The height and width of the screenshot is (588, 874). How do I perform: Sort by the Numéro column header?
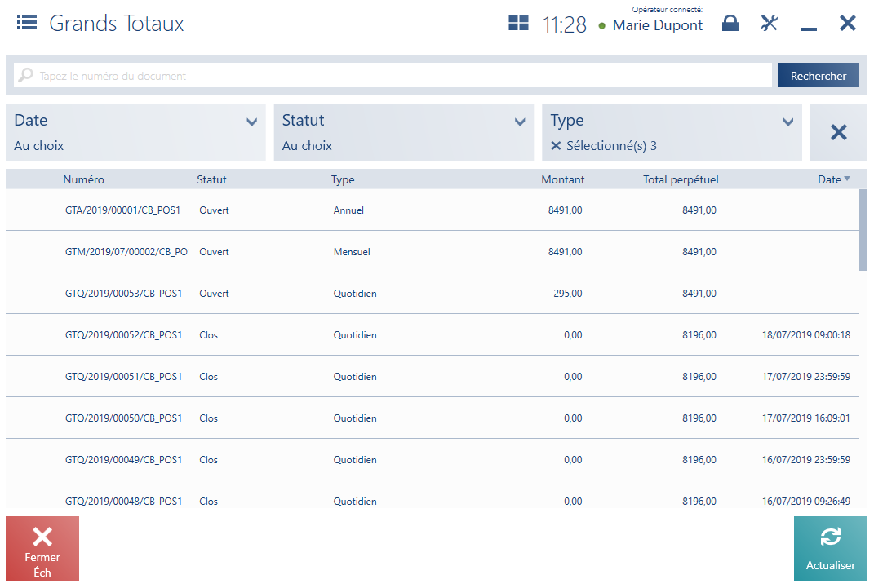tap(83, 179)
